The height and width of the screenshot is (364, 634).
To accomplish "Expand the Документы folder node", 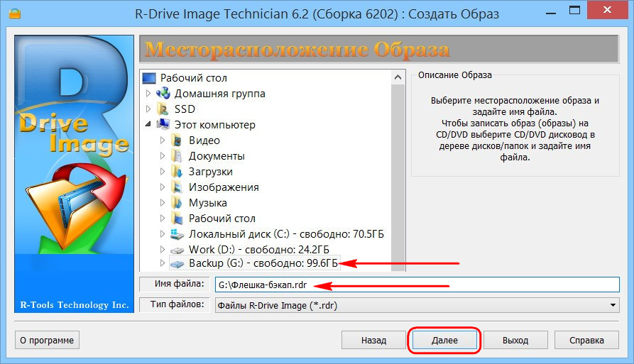I will tap(162, 155).
